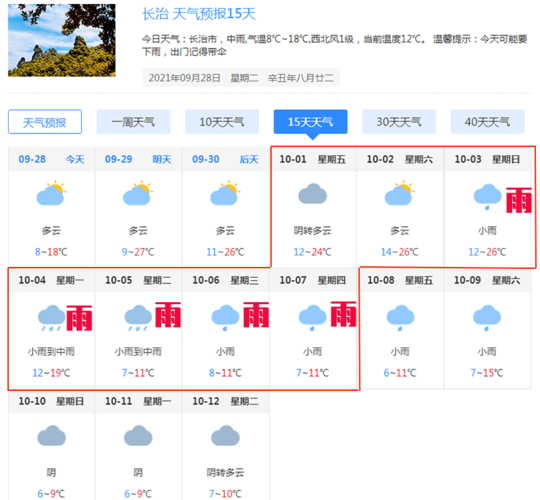The width and height of the screenshot is (540, 500).
Task: Switch to the 30天天气 tab
Action: pos(399,122)
